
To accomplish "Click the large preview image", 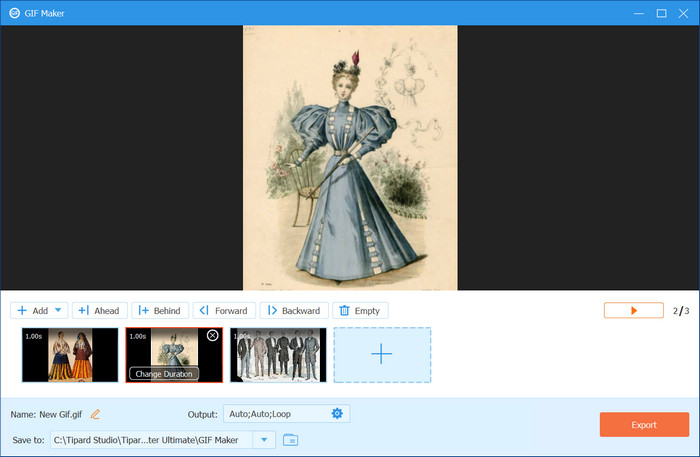I will 350,158.
